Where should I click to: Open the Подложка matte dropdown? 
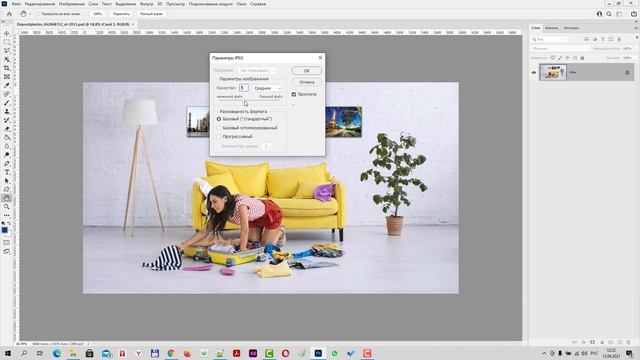(x=257, y=71)
